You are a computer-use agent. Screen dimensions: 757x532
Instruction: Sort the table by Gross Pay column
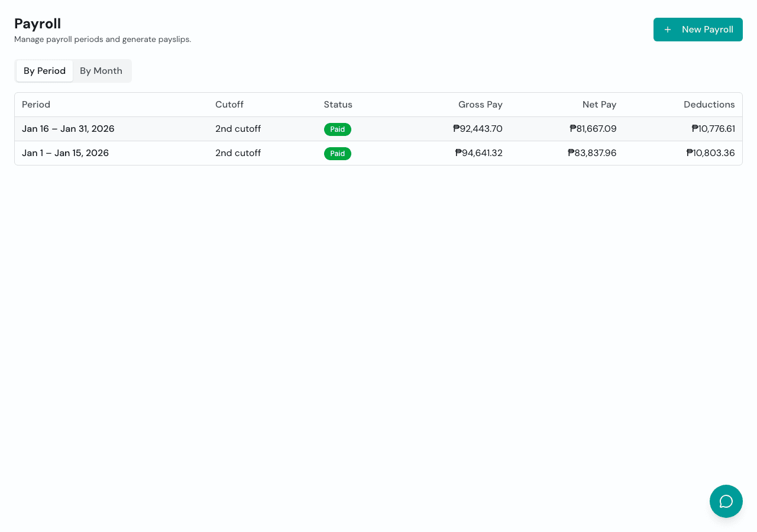[x=480, y=105]
